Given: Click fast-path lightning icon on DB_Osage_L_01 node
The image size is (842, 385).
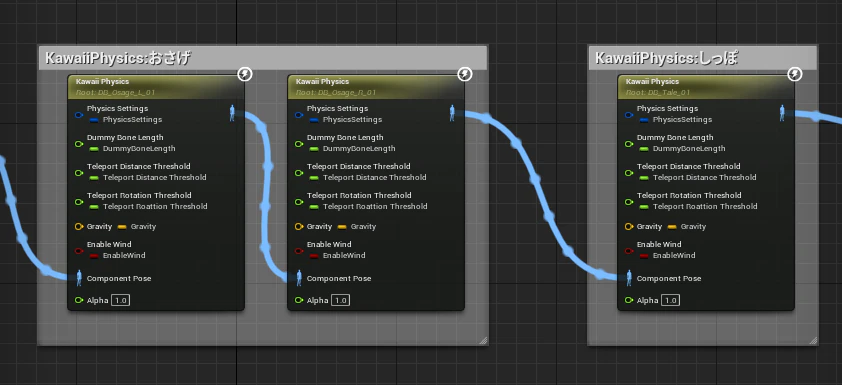Looking at the screenshot, I should [x=245, y=74].
